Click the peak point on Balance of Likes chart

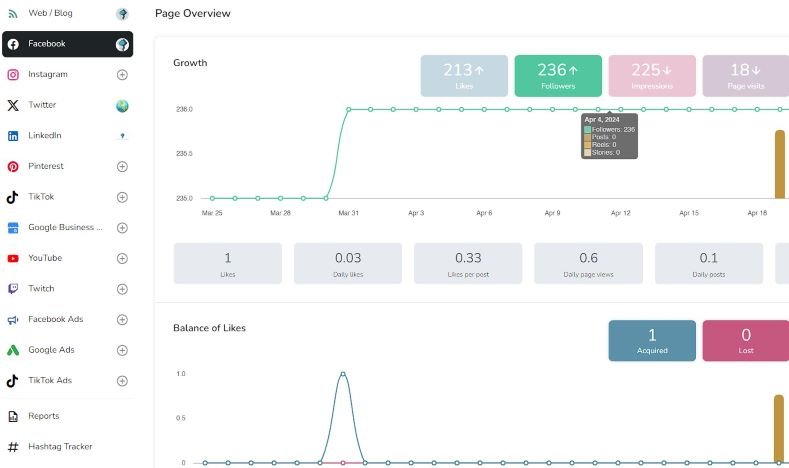tap(343, 374)
